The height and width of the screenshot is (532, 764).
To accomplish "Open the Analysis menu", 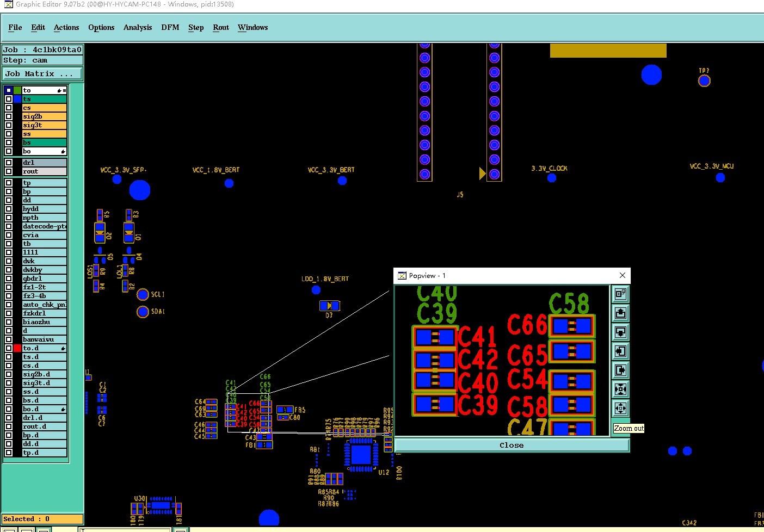I will click(138, 27).
